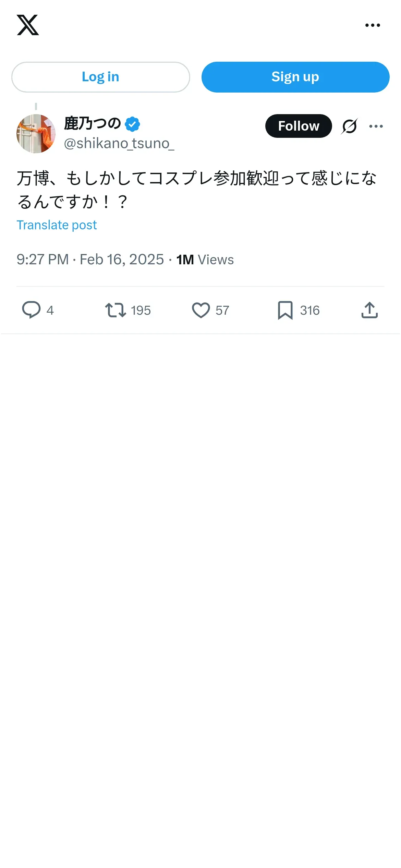The image size is (401, 868).
Task: Click the share upload icon
Action: pos(369,310)
